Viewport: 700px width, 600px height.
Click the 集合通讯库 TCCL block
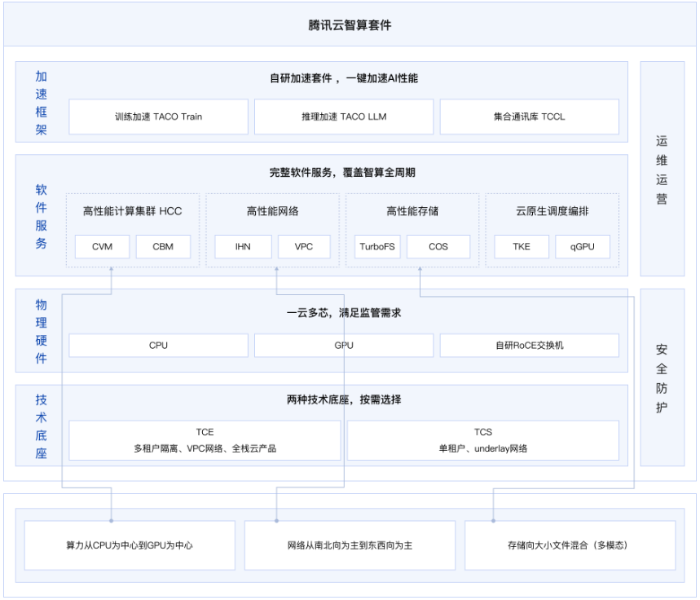[528, 117]
